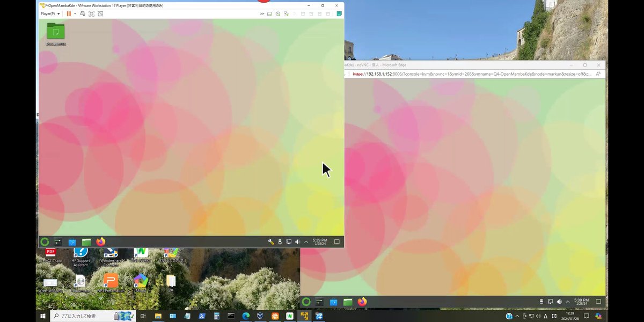Open the green notes icon at VMware toolbar end

click(x=339, y=13)
